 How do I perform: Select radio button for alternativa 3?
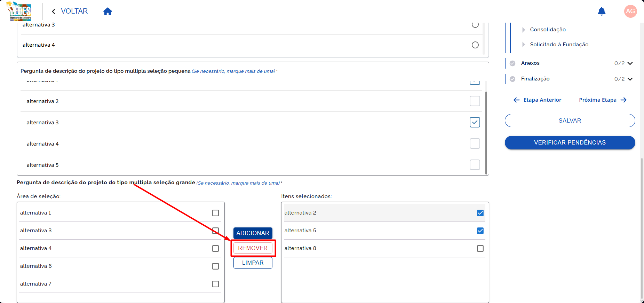click(475, 25)
